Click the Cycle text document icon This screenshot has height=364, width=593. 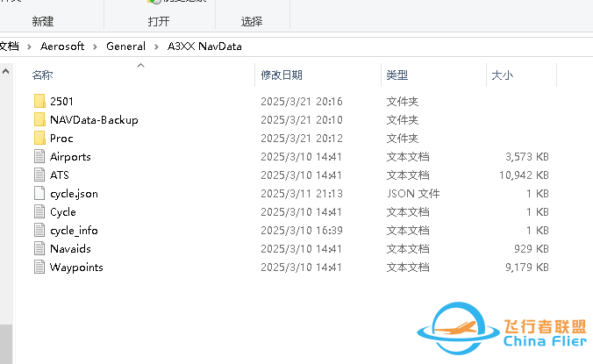[39, 211]
